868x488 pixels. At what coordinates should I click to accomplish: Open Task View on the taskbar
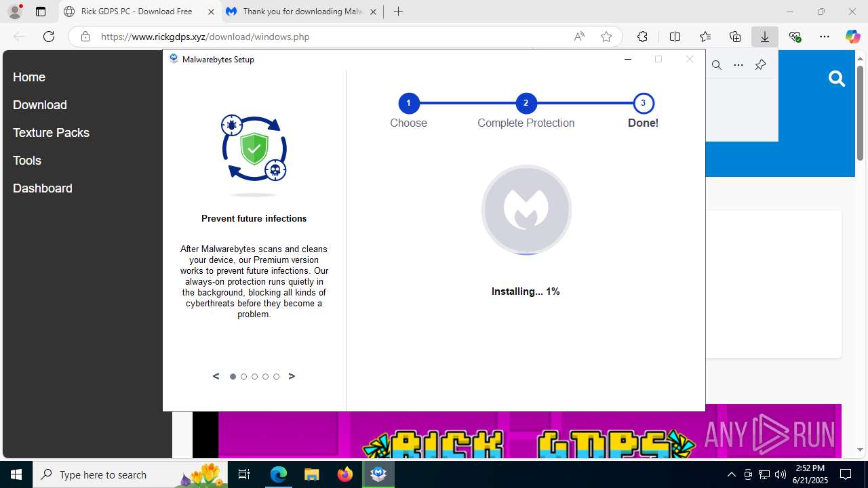click(244, 474)
